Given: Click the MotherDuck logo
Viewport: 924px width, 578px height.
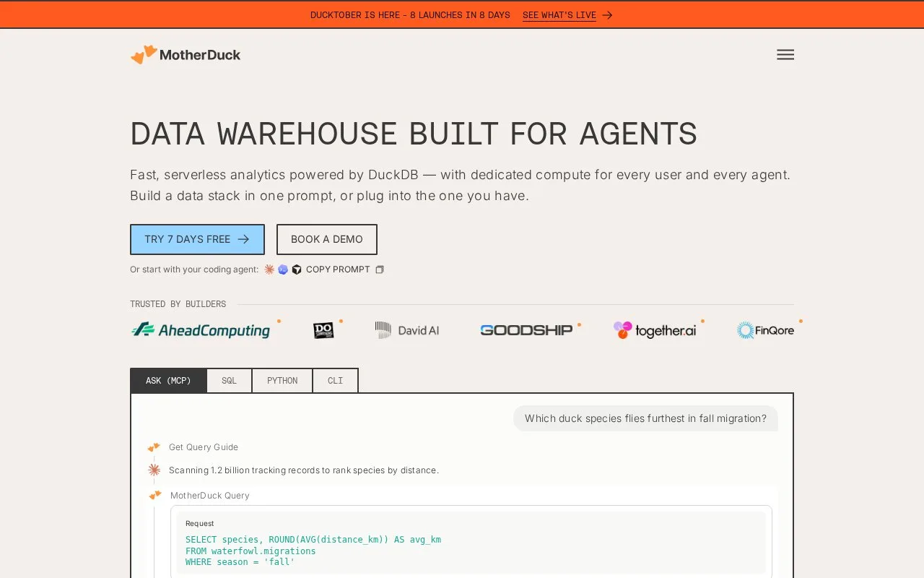Looking at the screenshot, I should tap(186, 55).
